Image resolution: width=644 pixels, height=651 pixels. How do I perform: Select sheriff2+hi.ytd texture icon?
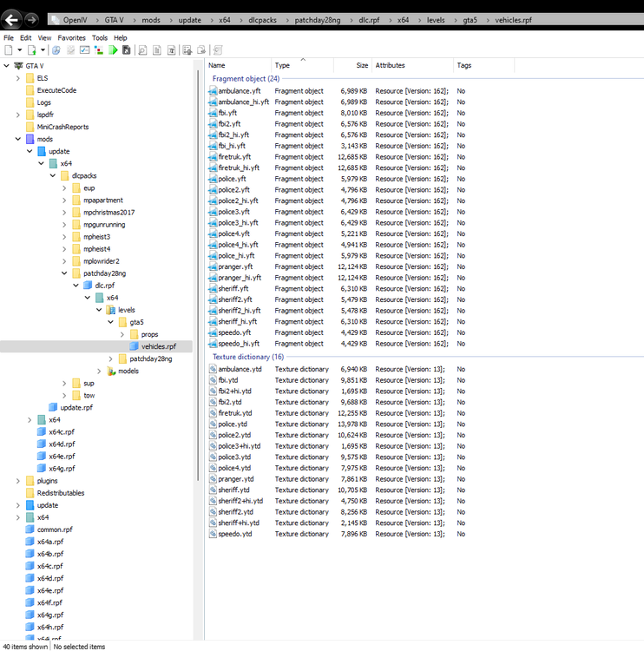pyautogui.click(x=213, y=501)
